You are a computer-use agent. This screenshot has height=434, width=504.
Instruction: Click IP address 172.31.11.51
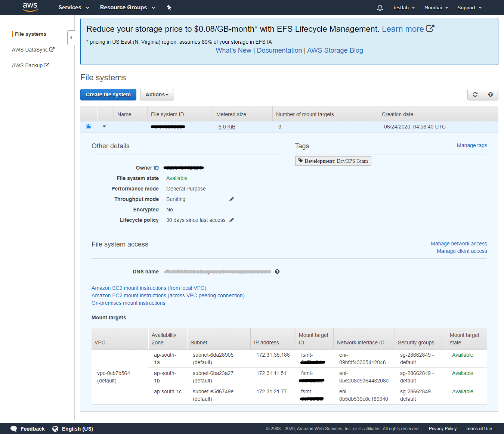pos(271,373)
